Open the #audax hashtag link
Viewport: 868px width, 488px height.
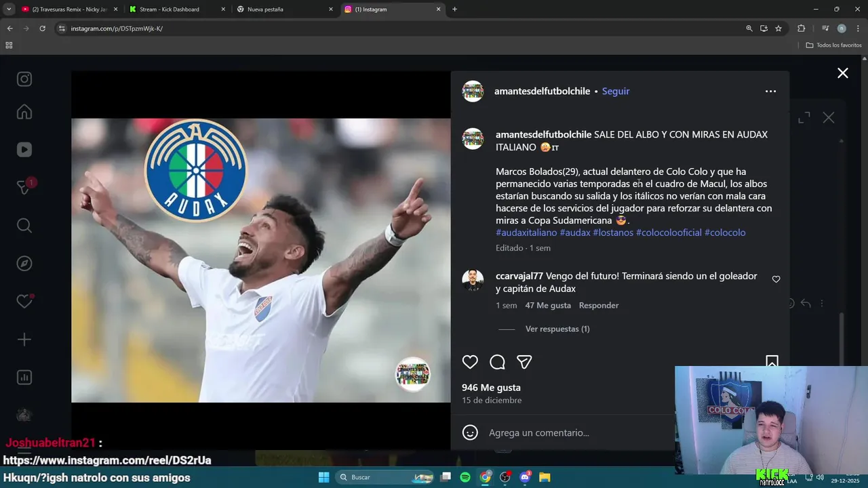575,232
